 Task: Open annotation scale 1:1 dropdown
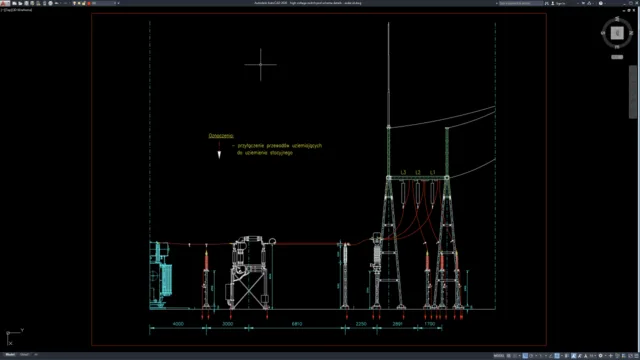click(593, 356)
